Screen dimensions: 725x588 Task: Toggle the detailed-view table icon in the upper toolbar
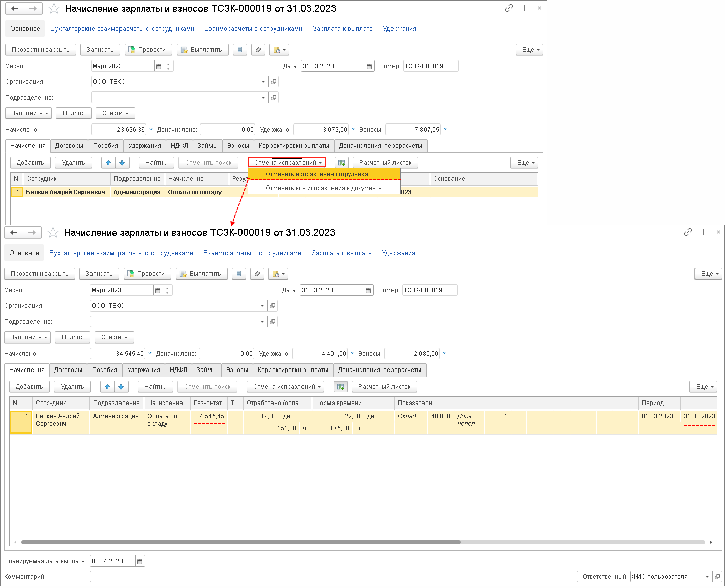pyautogui.click(x=342, y=163)
